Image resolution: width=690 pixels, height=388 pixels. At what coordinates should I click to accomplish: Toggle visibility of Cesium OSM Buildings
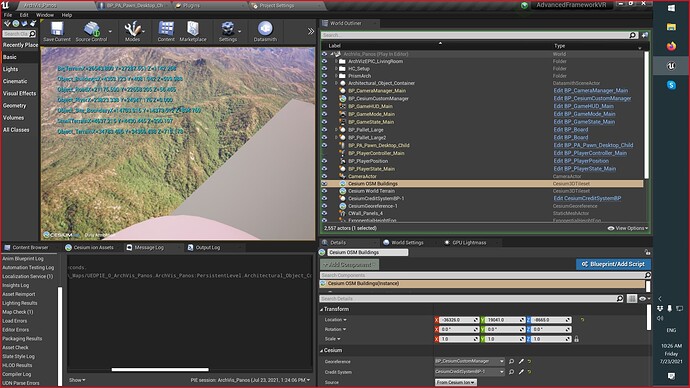click(324, 183)
